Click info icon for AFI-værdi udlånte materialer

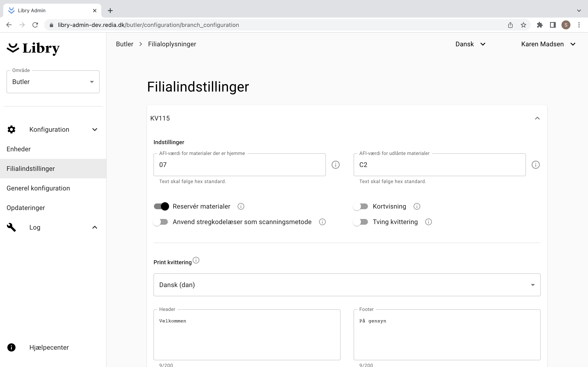tap(536, 165)
